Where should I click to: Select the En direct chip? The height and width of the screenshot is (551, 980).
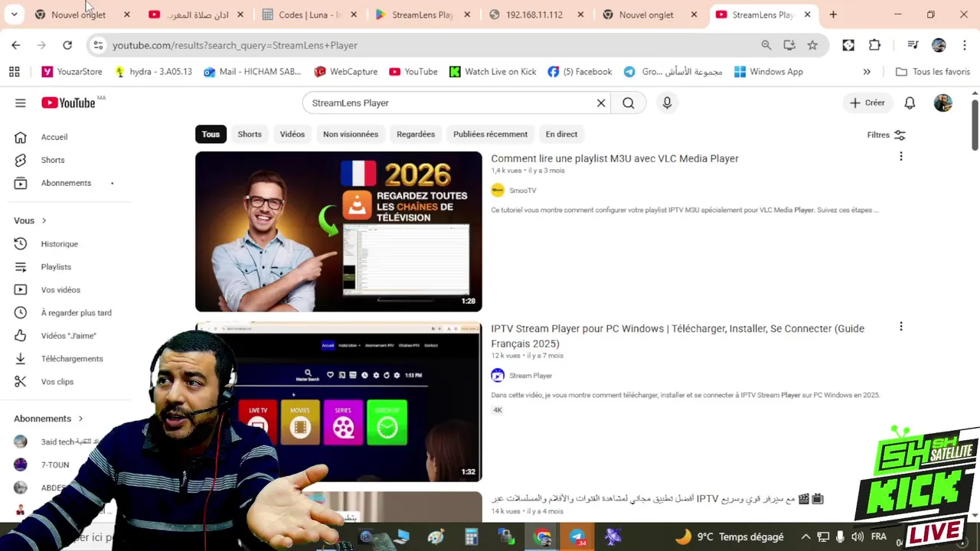(x=561, y=134)
